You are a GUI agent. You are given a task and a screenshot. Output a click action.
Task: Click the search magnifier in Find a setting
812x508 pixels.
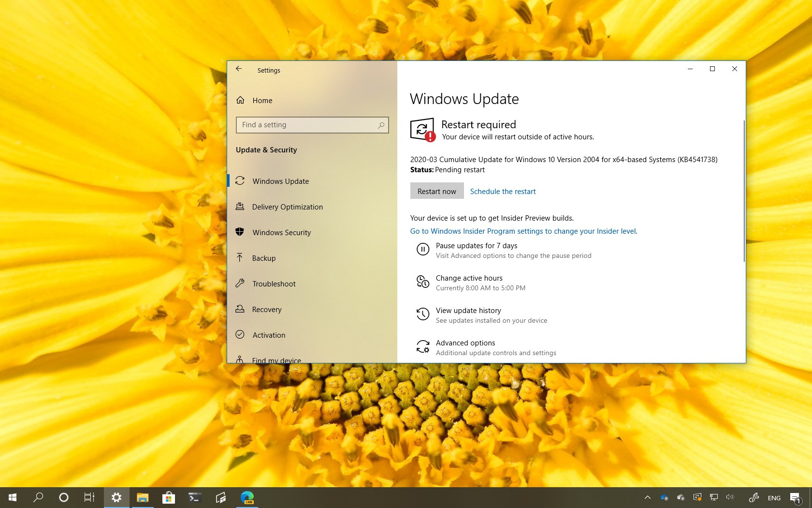381,125
